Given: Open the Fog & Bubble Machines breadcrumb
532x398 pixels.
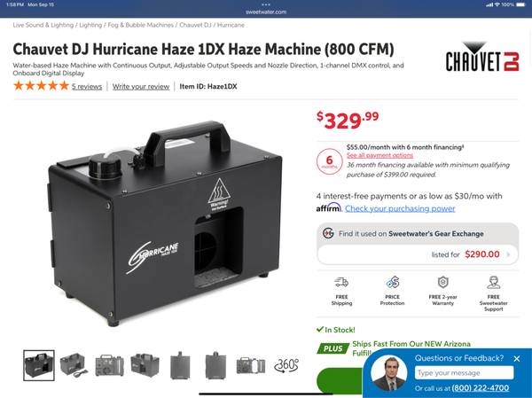Looking at the screenshot, I should tap(140, 25).
